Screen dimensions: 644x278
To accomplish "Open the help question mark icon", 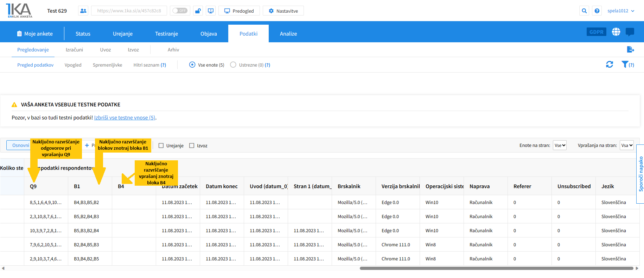I will (597, 11).
